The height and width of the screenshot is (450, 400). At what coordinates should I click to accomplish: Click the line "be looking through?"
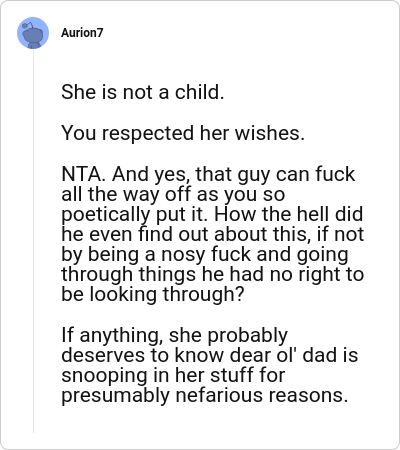(153, 295)
